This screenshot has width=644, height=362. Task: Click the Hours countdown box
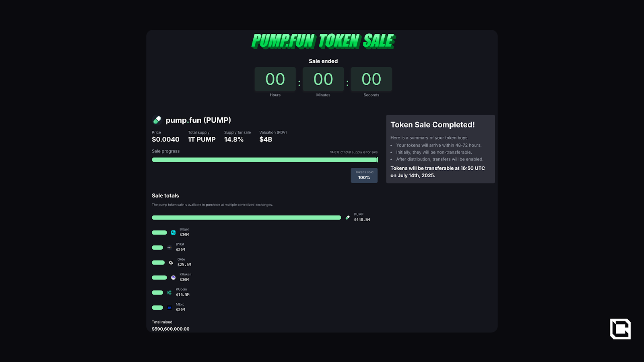point(275,79)
